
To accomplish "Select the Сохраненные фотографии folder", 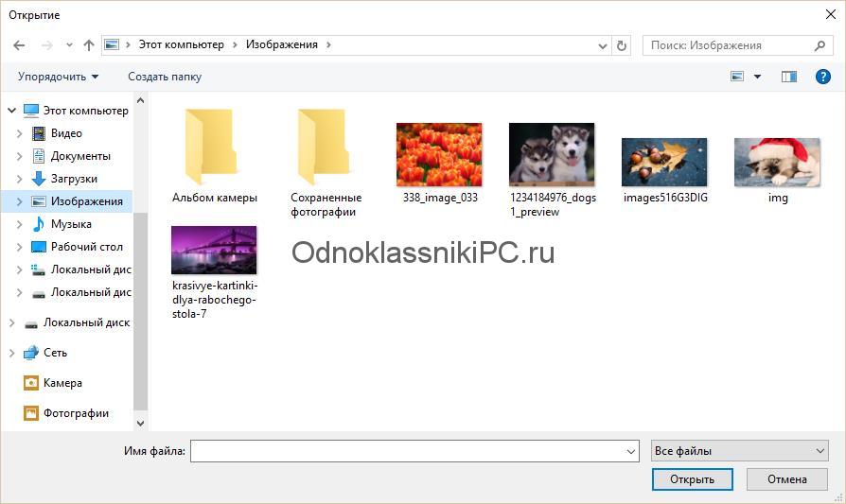I will click(326, 149).
